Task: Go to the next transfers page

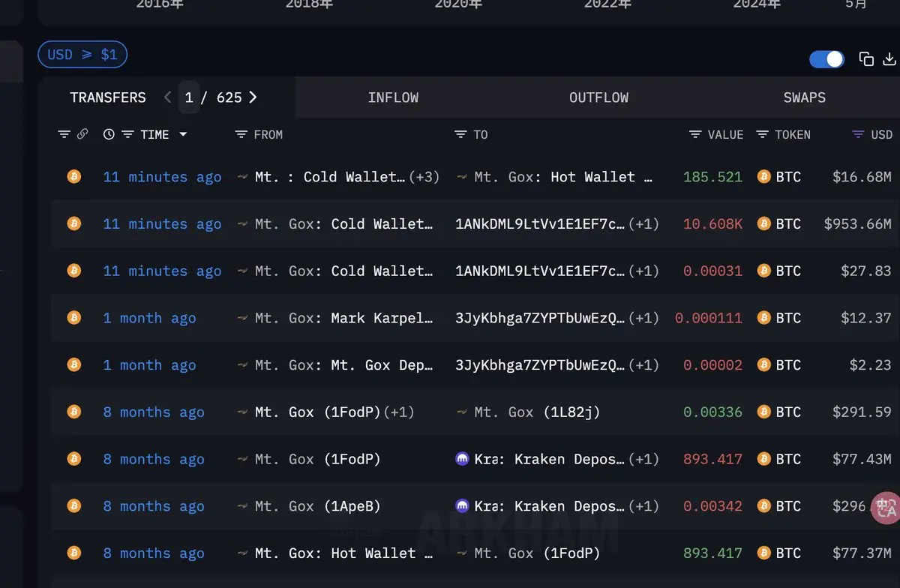Action: [253, 97]
